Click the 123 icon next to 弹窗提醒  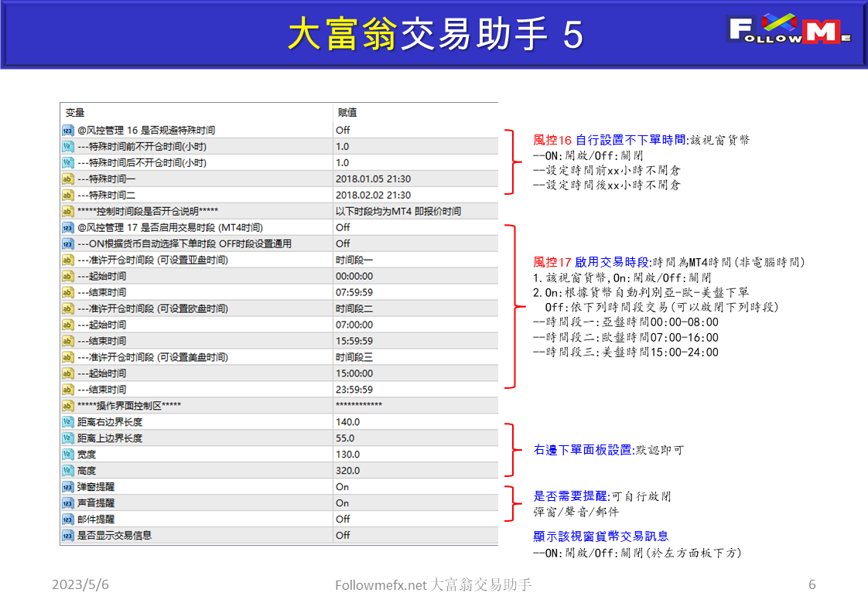[67, 486]
